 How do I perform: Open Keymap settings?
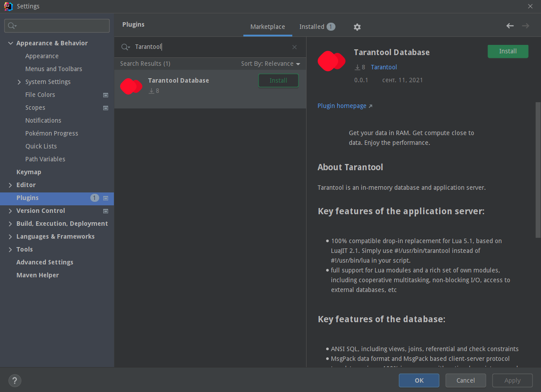29,172
